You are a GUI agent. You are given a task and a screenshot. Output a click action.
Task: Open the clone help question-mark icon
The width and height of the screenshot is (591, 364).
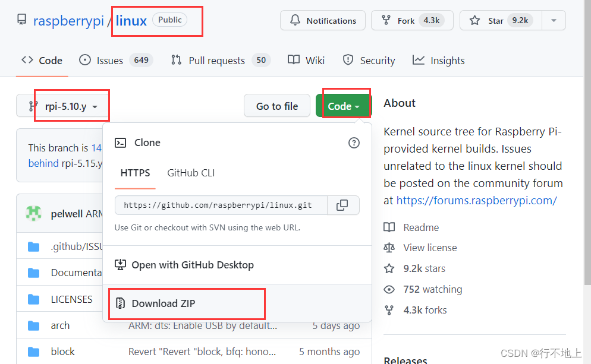tap(354, 143)
